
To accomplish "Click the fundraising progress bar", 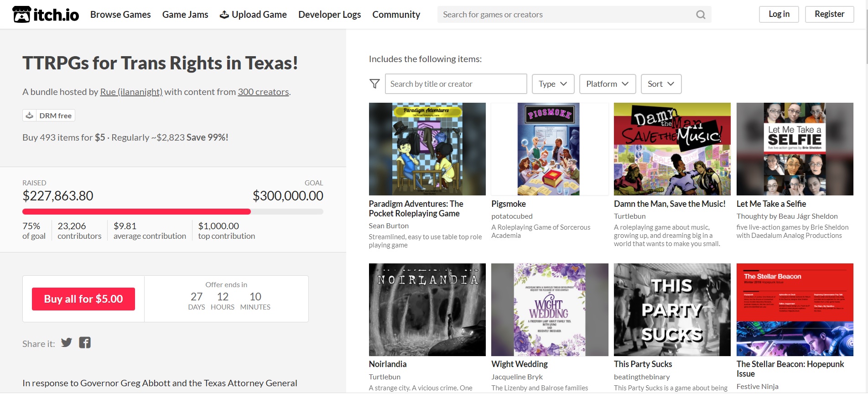I will click(173, 212).
